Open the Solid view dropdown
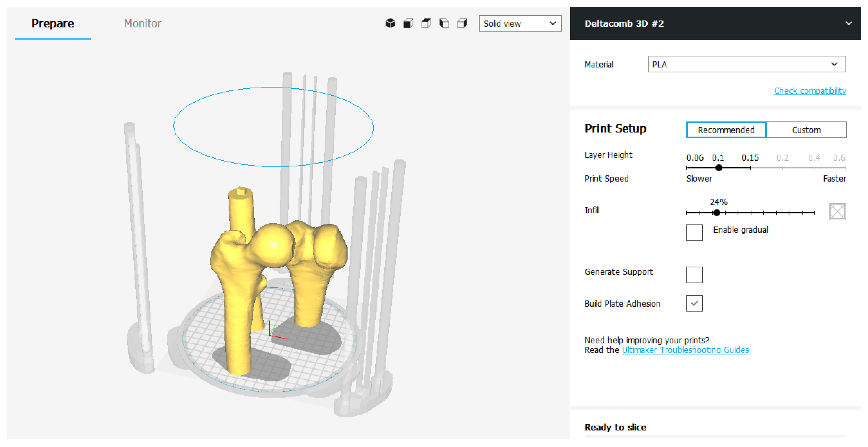 pyautogui.click(x=520, y=23)
